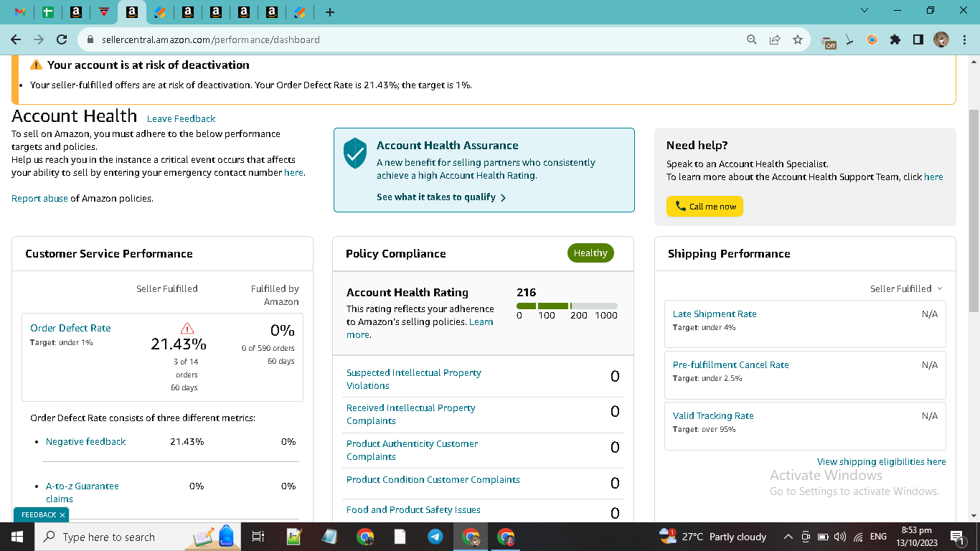
Task: Open the Chrome three-dot menu
Action: click(964, 39)
